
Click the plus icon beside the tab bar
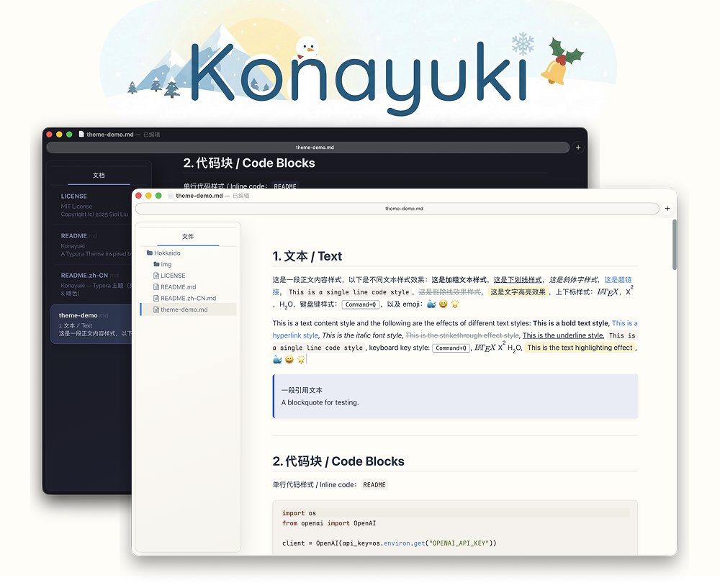click(x=667, y=208)
